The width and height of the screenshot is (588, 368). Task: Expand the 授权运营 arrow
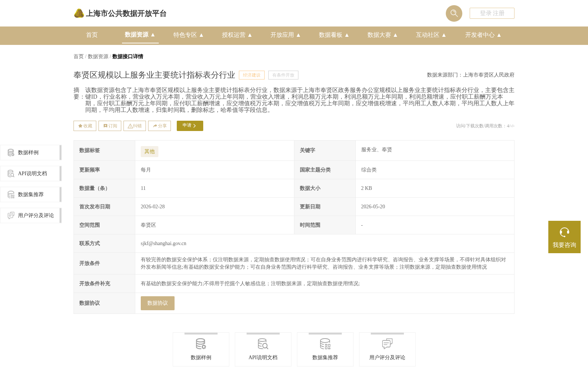[x=250, y=35]
